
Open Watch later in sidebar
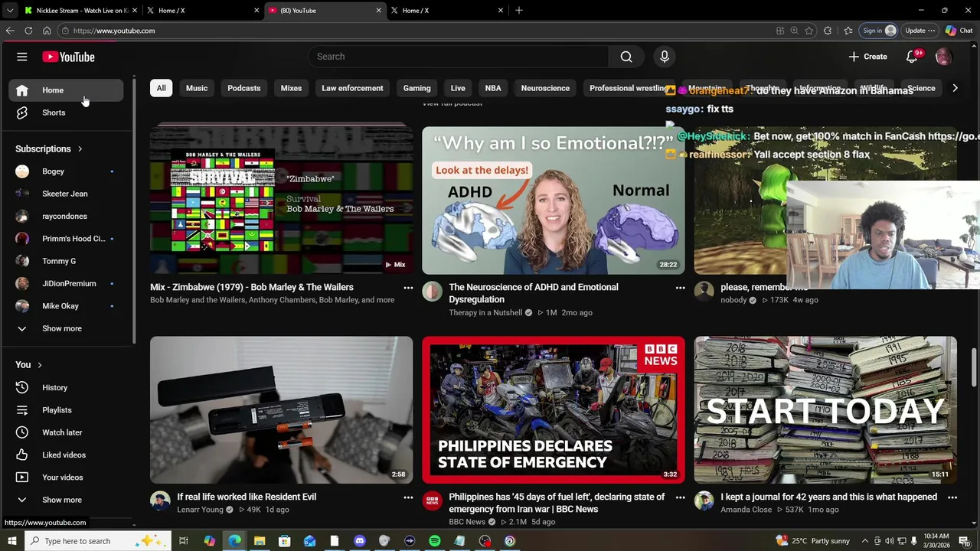(66, 432)
